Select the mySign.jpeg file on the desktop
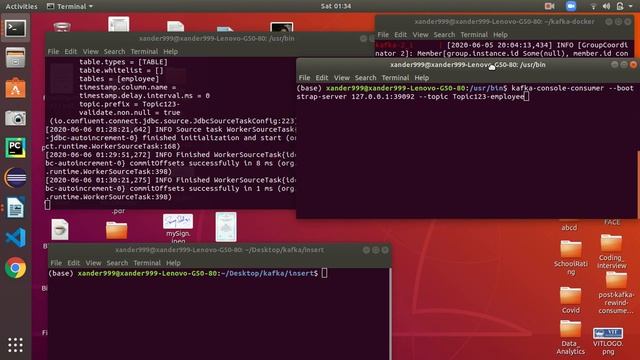This screenshot has width=640, height=360. (x=178, y=229)
